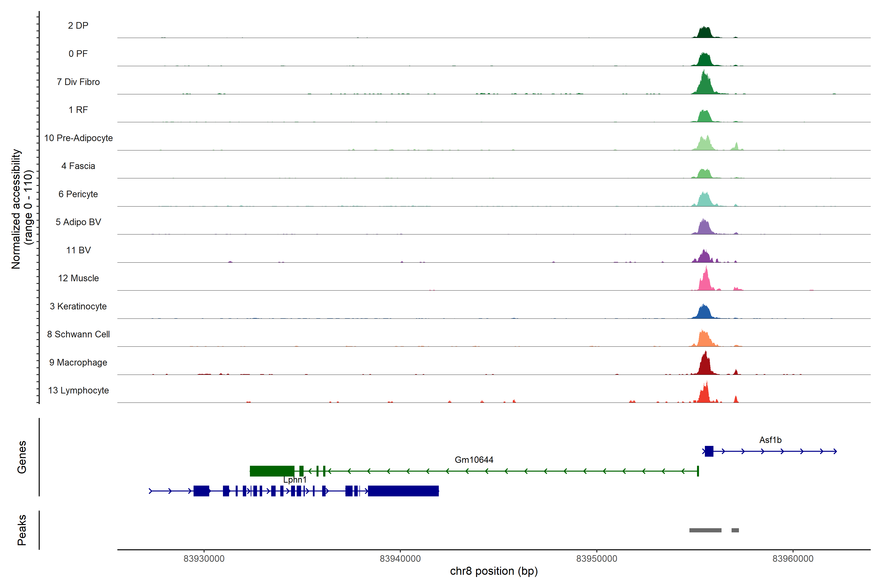Click the Pre-Adipocyte secondary small peak

[736, 147]
